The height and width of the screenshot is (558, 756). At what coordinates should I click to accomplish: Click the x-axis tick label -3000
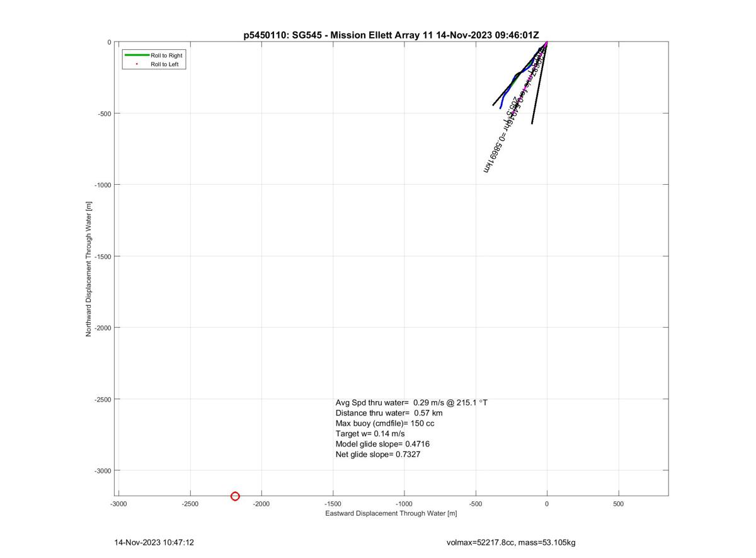pyautogui.click(x=118, y=504)
